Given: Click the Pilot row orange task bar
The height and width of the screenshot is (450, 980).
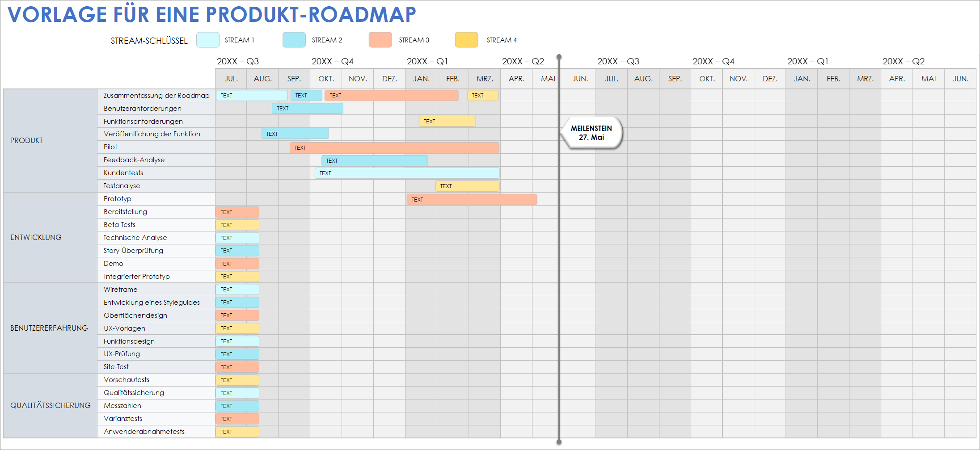Looking at the screenshot, I should coord(394,147).
